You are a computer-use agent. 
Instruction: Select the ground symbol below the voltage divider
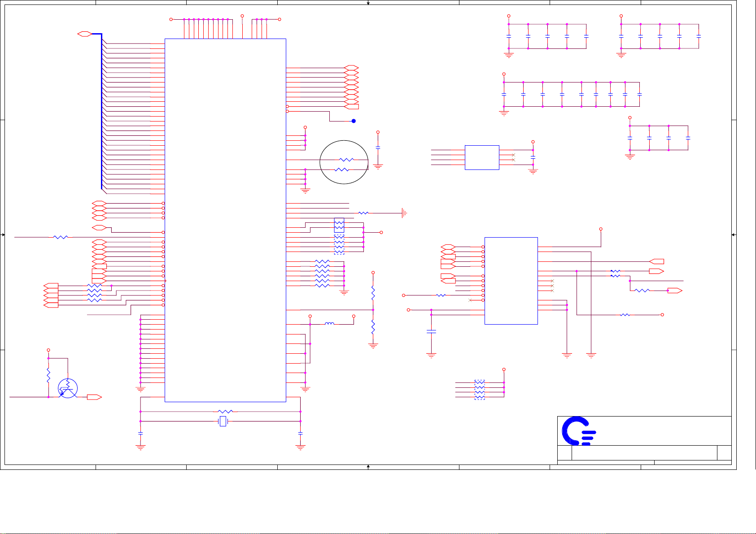click(x=373, y=346)
